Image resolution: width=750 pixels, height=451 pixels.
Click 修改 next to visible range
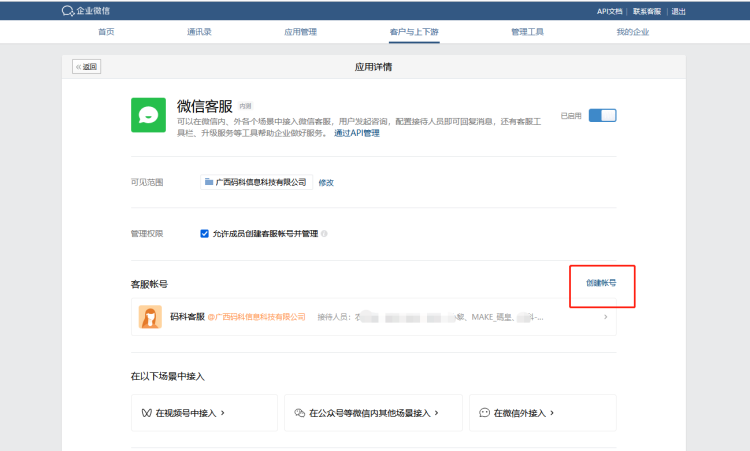[326, 182]
